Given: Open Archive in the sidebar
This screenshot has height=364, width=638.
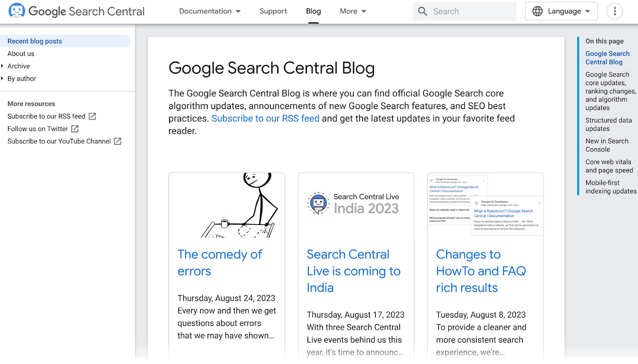Looking at the screenshot, I should (19, 66).
